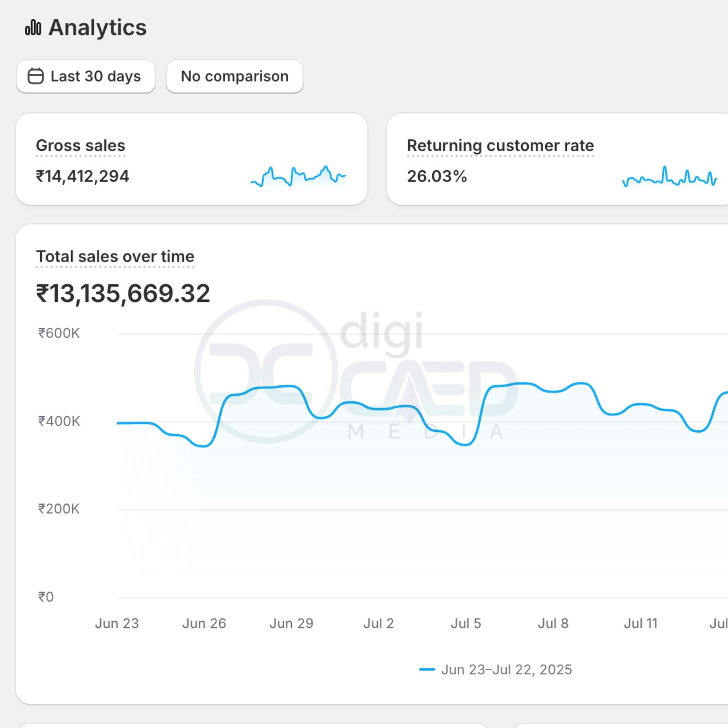Open the No comparison dropdown
728x728 pixels.
click(x=235, y=76)
